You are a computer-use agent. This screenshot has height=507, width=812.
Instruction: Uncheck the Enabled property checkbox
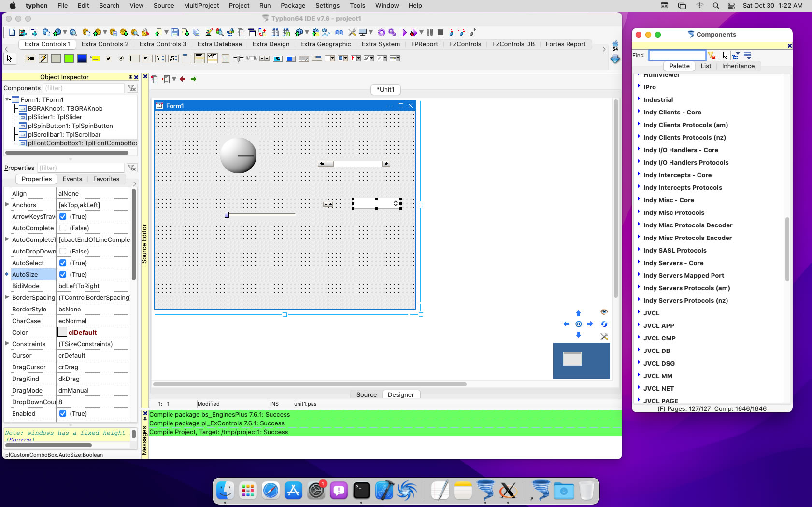(x=63, y=413)
